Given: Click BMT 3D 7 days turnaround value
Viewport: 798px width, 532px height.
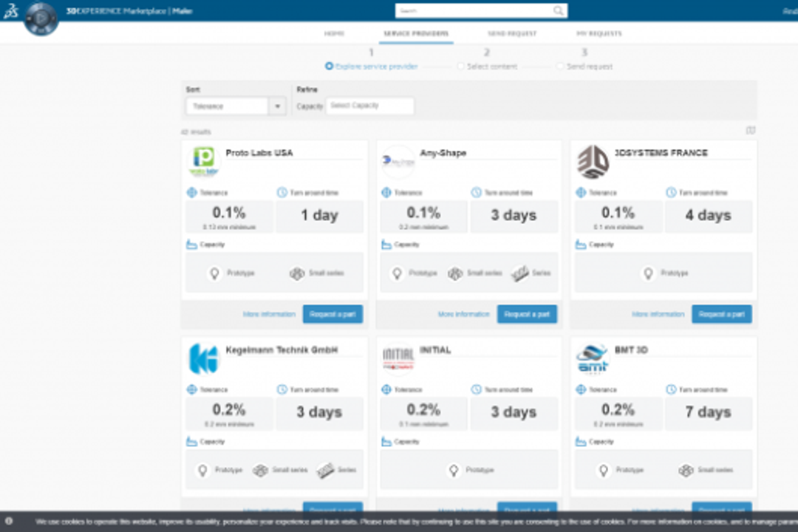Looking at the screenshot, I should coord(708,412).
